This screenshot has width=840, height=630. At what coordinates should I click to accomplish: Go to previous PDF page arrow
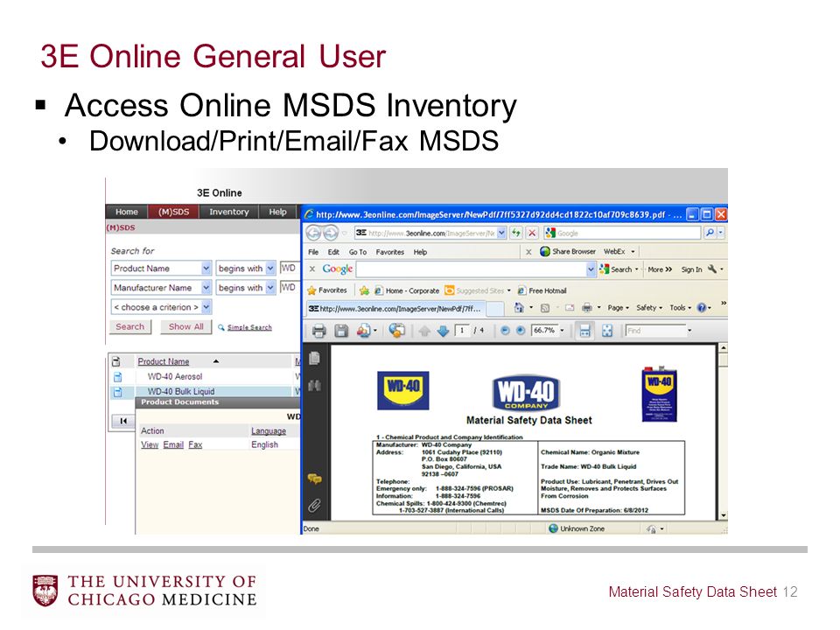(424, 331)
